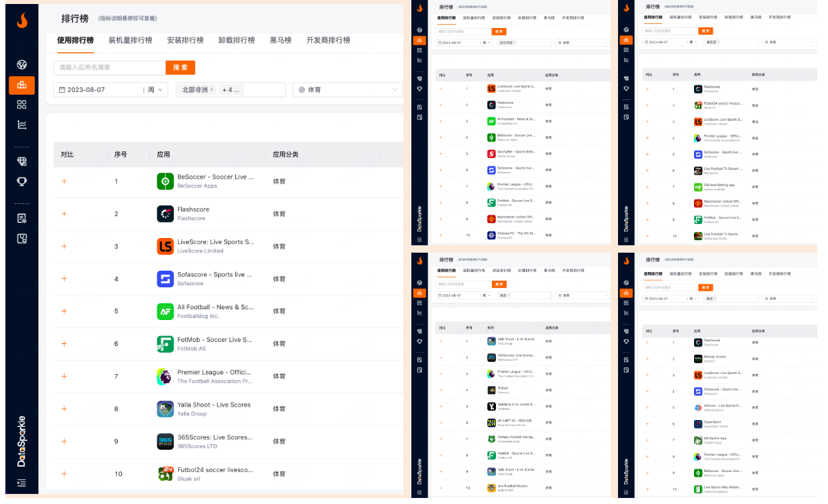Open the globe icon in the large panel's sidebar

(22, 65)
